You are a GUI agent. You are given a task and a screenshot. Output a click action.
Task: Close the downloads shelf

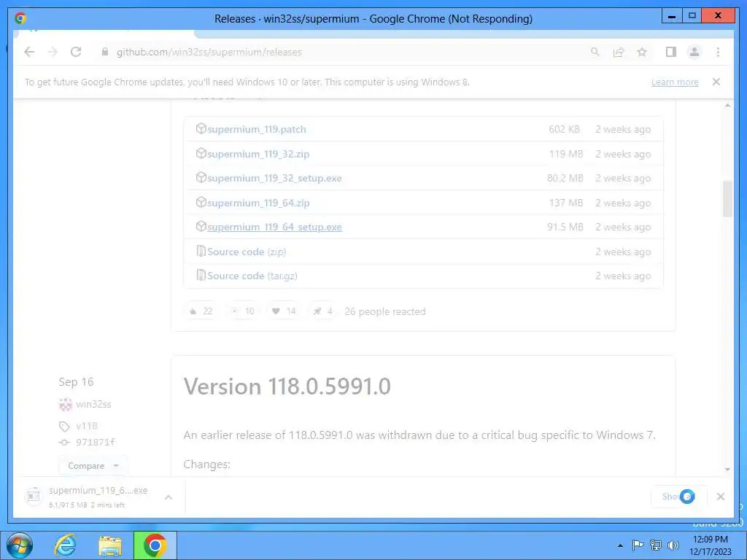pos(720,497)
